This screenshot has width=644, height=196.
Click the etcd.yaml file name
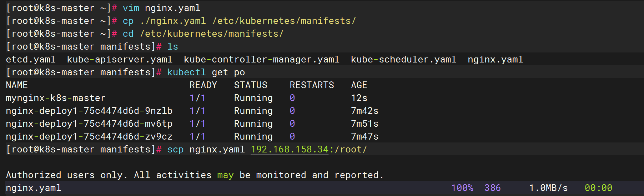(31, 59)
